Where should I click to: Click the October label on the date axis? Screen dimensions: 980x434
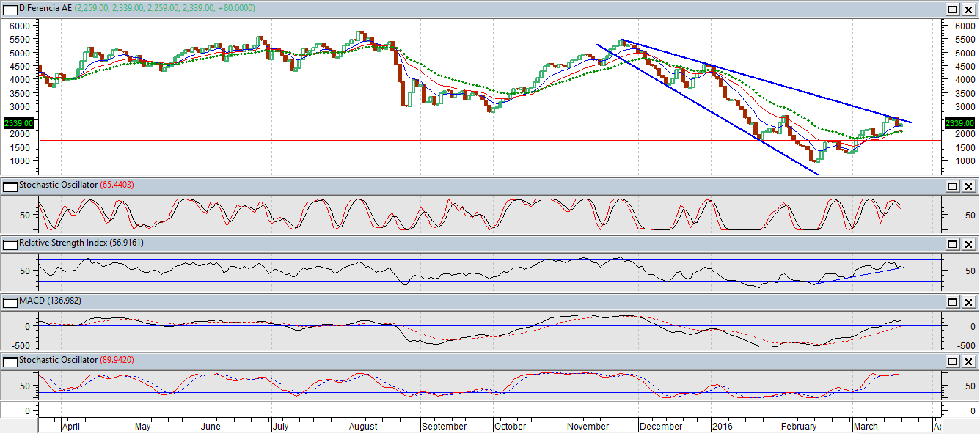511,426
